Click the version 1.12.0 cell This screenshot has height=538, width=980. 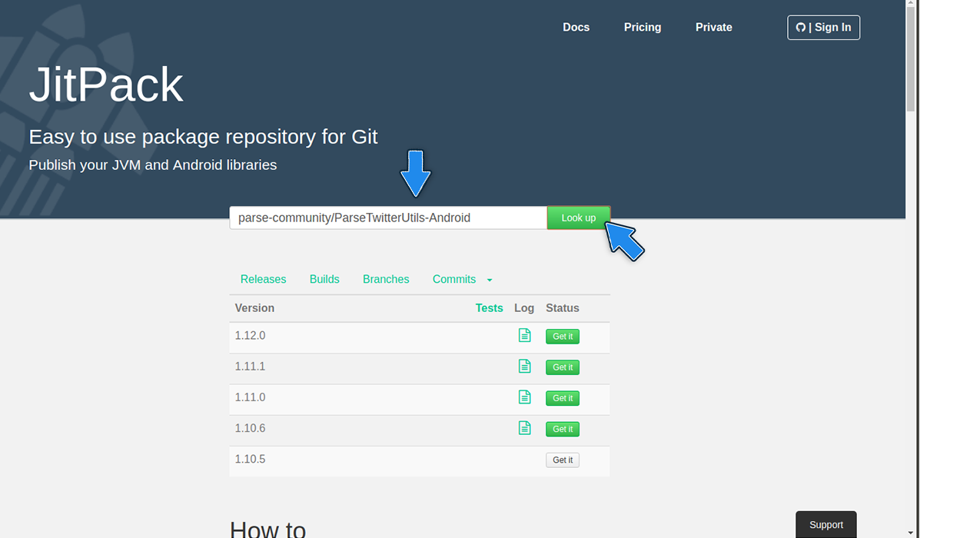(x=250, y=336)
